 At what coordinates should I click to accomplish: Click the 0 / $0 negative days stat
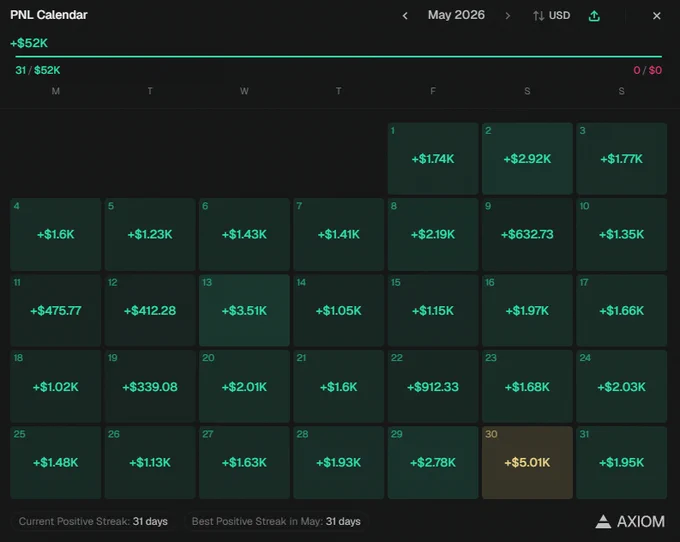(647, 70)
